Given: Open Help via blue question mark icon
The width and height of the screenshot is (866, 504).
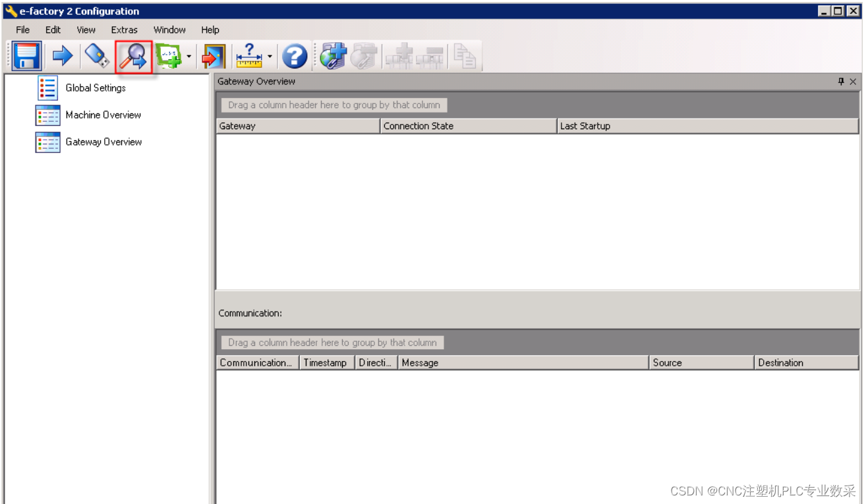Looking at the screenshot, I should [295, 57].
